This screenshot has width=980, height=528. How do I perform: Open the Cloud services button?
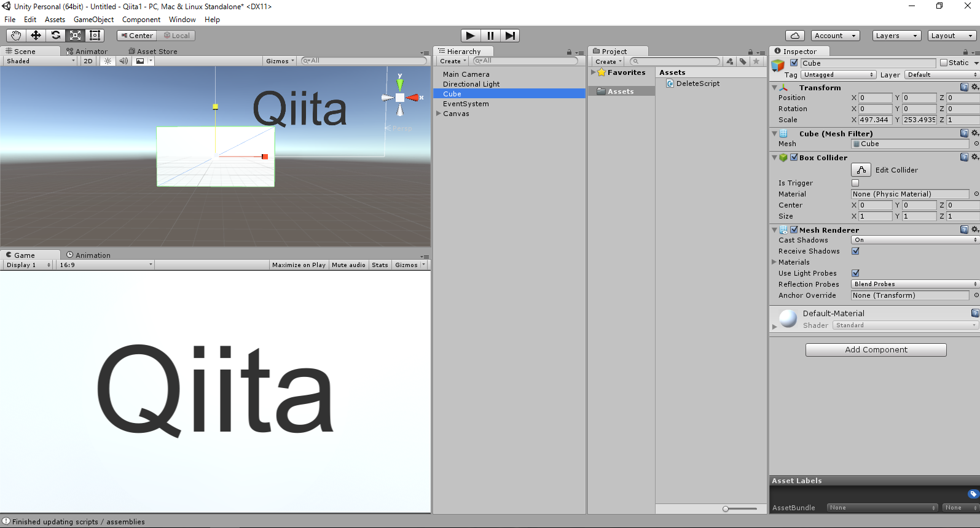pyautogui.click(x=795, y=36)
